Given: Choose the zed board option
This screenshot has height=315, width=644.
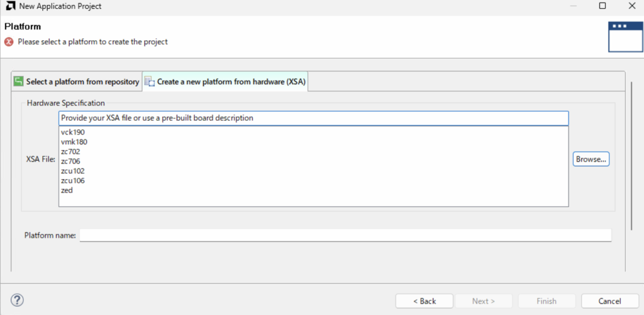Looking at the screenshot, I should click(67, 190).
